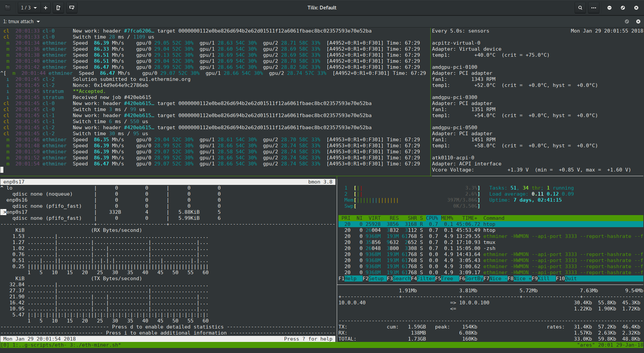
Task: Click the htop CPU 1 usage meter
Action: (x=412, y=188)
